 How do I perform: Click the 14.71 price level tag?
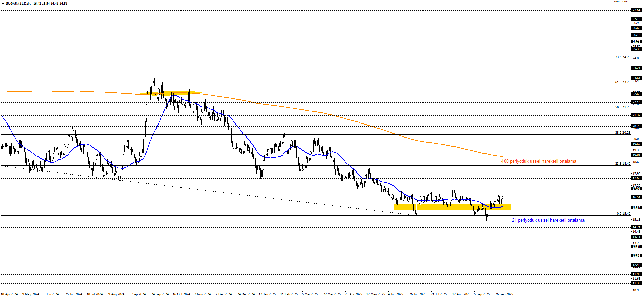(636, 227)
